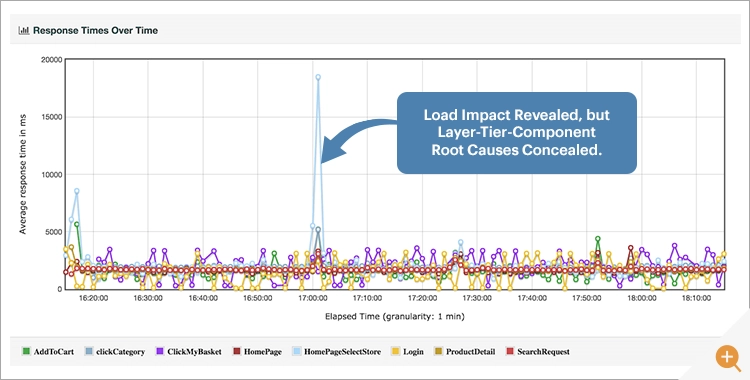
Task: Click the clickCategory legend label
Action: 120,352
